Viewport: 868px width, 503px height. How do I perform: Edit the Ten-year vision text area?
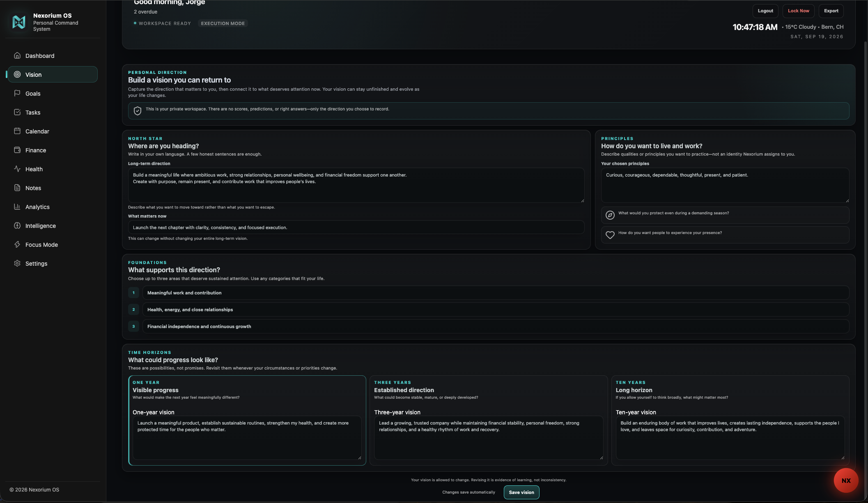point(730,438)
